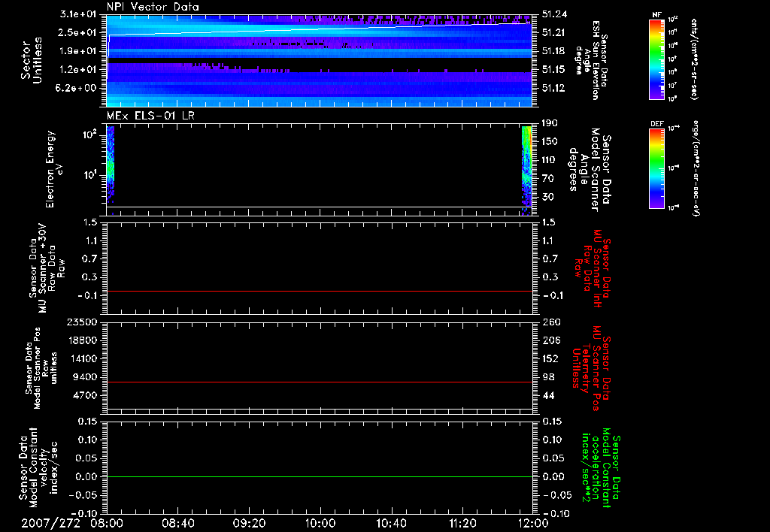Click the red MU Scanner Inh raw data line
This screenshot has height=532, width=770.
pyautogui.click(x=320, y=291)
